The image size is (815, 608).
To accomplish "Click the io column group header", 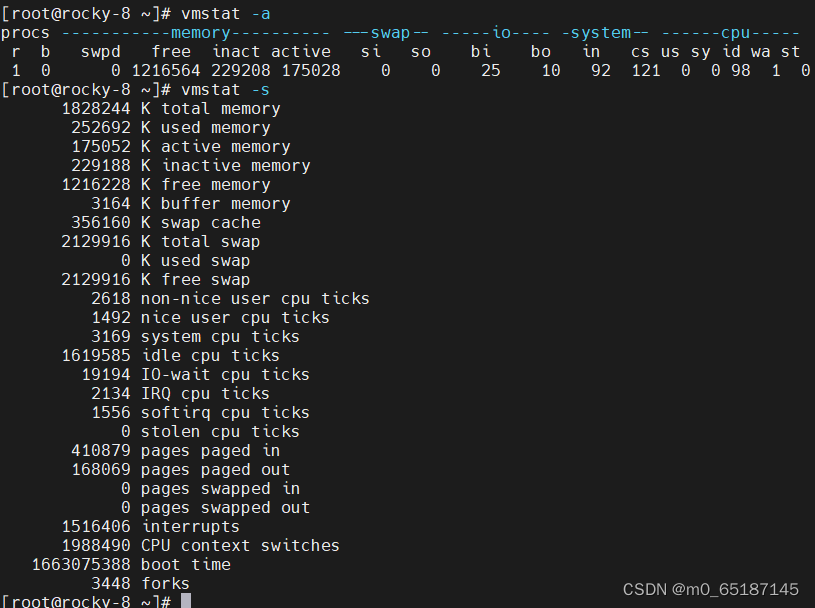I will [x=495, y=33].
